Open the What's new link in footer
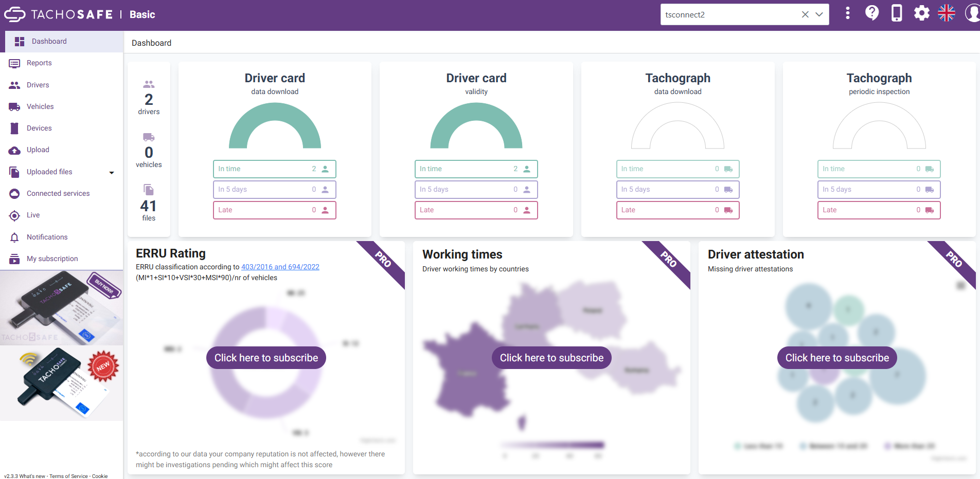Screen dimensions: 980x479 click(x=32, y=476)
